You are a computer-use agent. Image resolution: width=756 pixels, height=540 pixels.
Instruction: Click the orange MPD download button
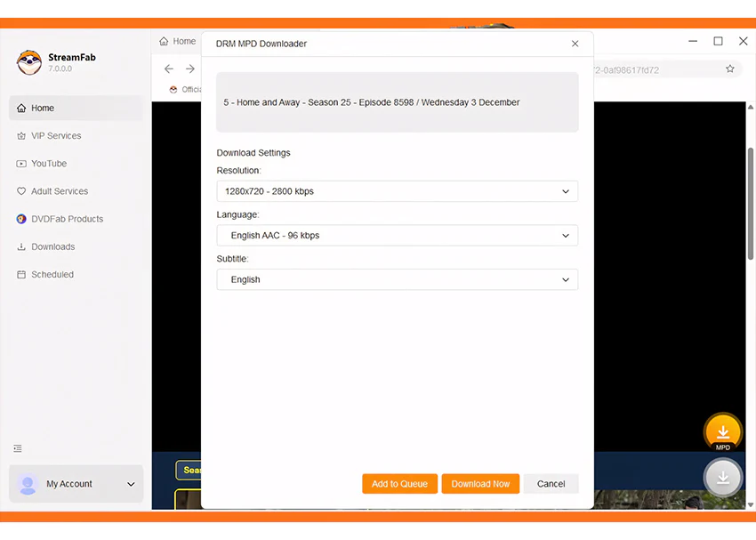pos(723,432)
